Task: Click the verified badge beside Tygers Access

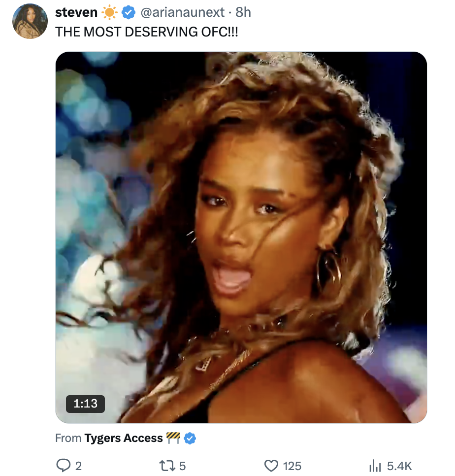Action: click(x=190, y=438)
